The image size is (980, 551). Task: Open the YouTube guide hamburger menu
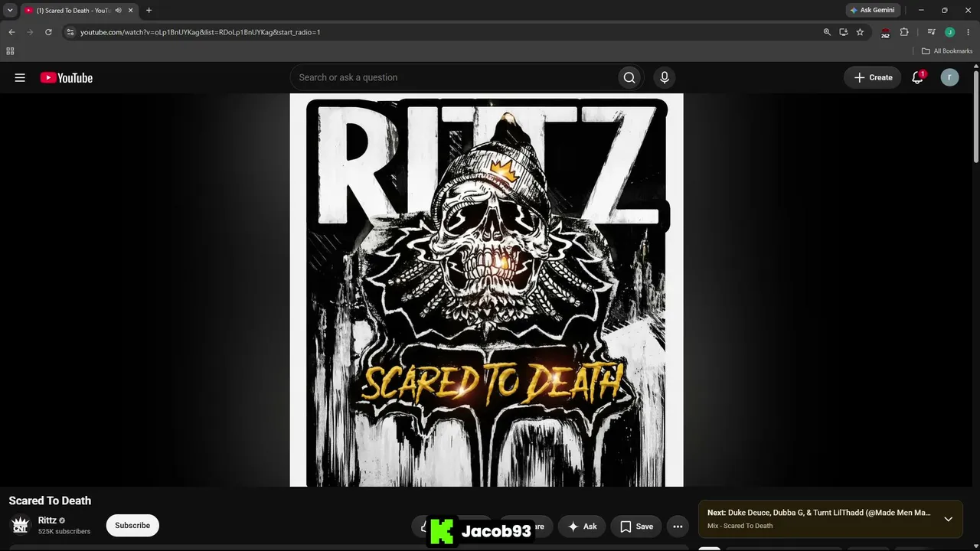tap(20, 77)
